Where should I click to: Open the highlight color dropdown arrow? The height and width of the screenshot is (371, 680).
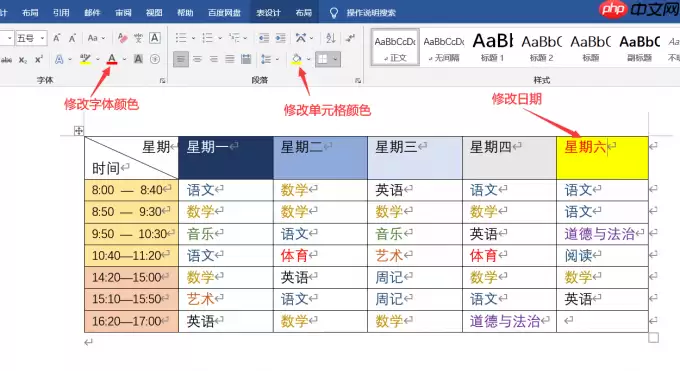98,59
